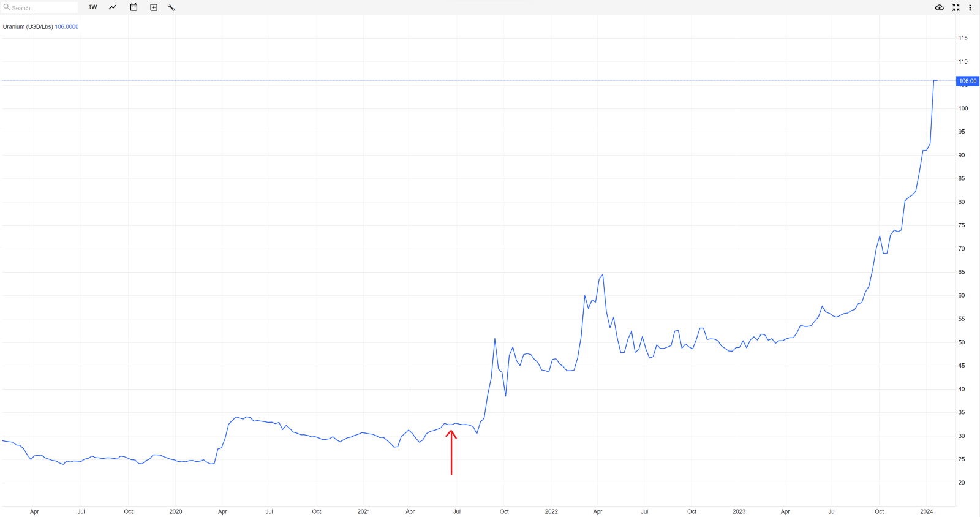Screen dimensions: 980x517
Task: Click the plus box compare icon
Action: click(x=154, y=7)
